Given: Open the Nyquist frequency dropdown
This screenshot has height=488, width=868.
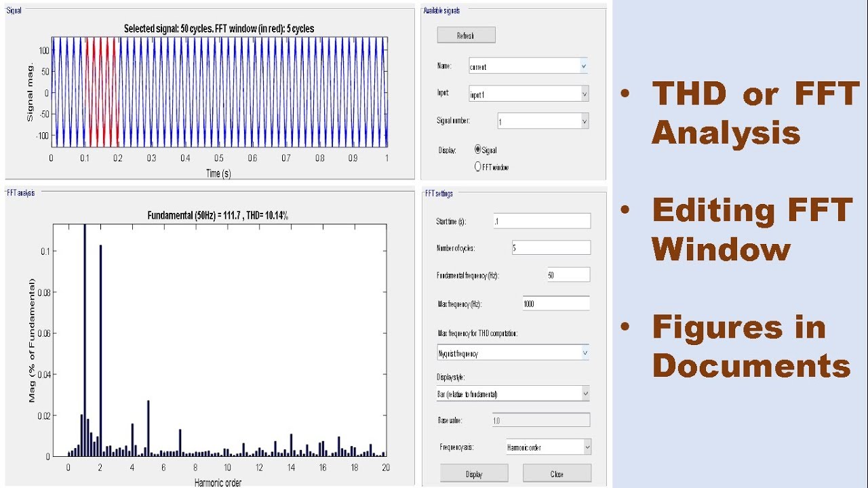Looking at the screenshot, I should (513, 353).
